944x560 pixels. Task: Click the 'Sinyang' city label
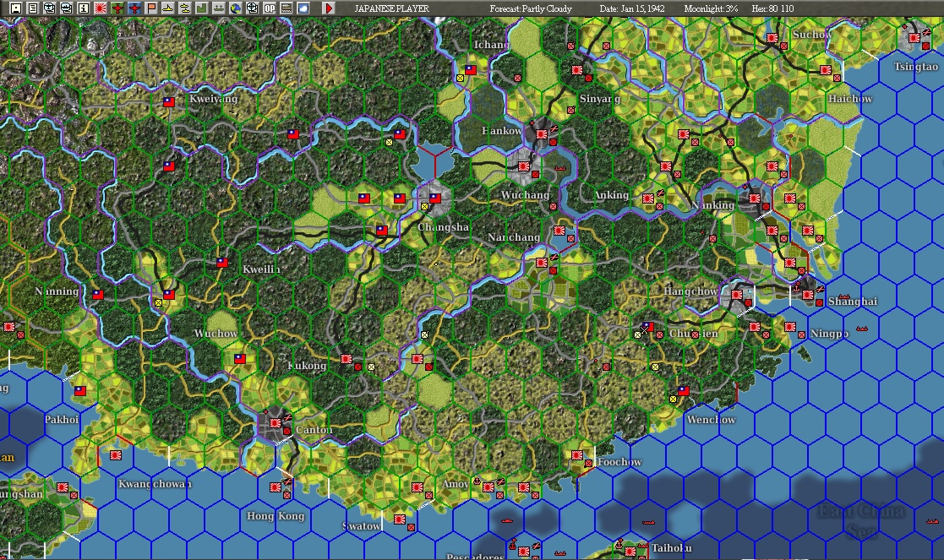pyautogui.click(x=600, y=99)
